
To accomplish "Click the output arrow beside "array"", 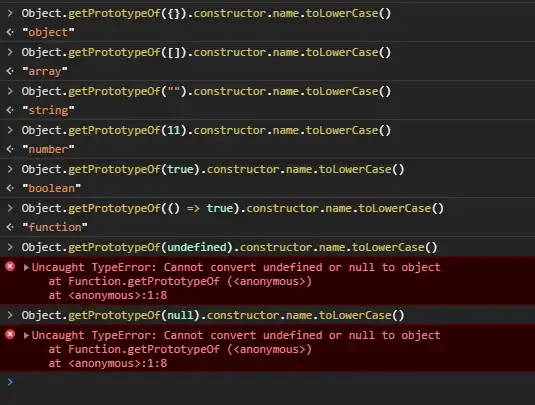I will point(10,71).
